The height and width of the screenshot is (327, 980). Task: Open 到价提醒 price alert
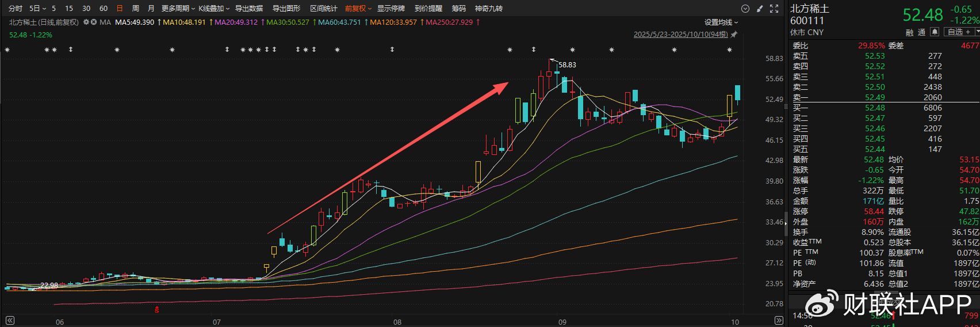click(x=428, y=9)
